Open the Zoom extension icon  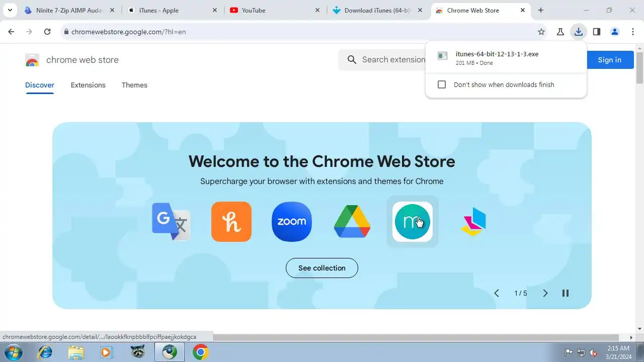(292, 222)
